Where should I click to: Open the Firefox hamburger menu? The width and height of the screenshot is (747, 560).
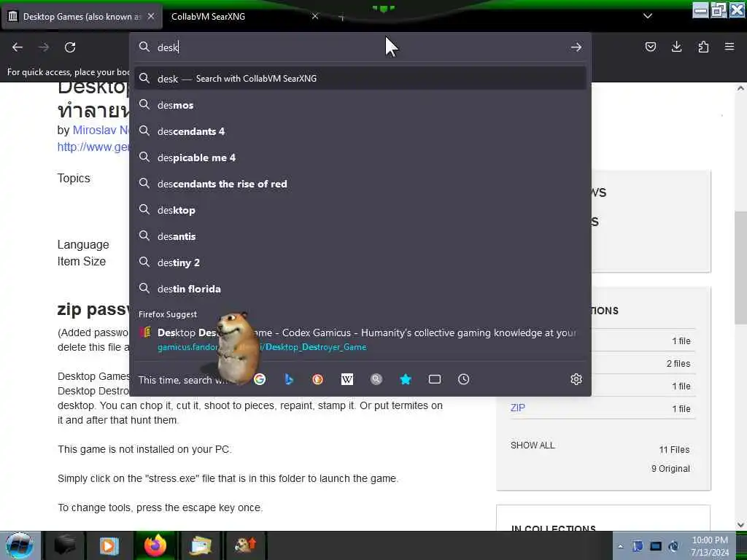click(x=729, y=47)
